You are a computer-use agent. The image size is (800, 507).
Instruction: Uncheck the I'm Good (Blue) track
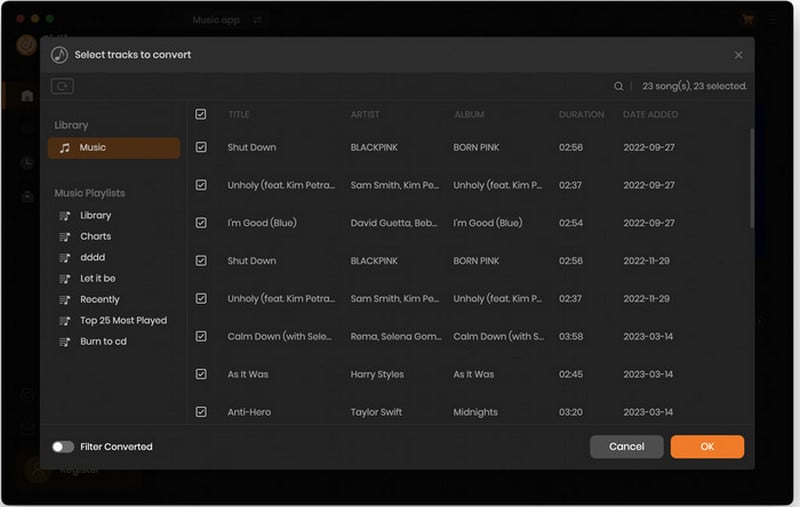[x=201, y=222]
